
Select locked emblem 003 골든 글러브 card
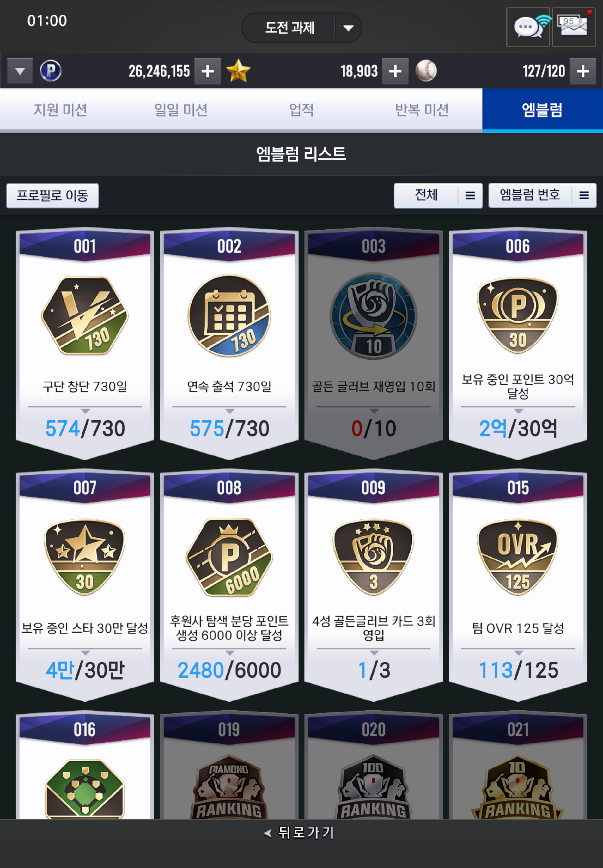point(374,343)
